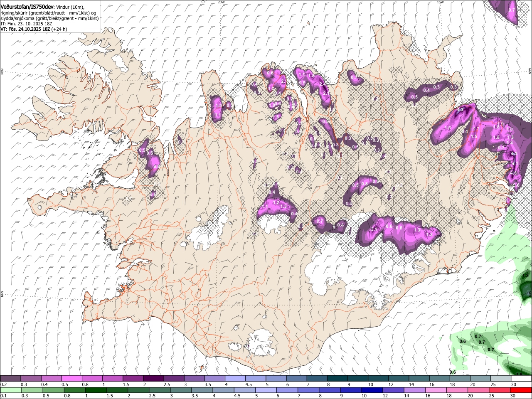Click the slydda/snjókoma legend description line

tap(49, 18)
